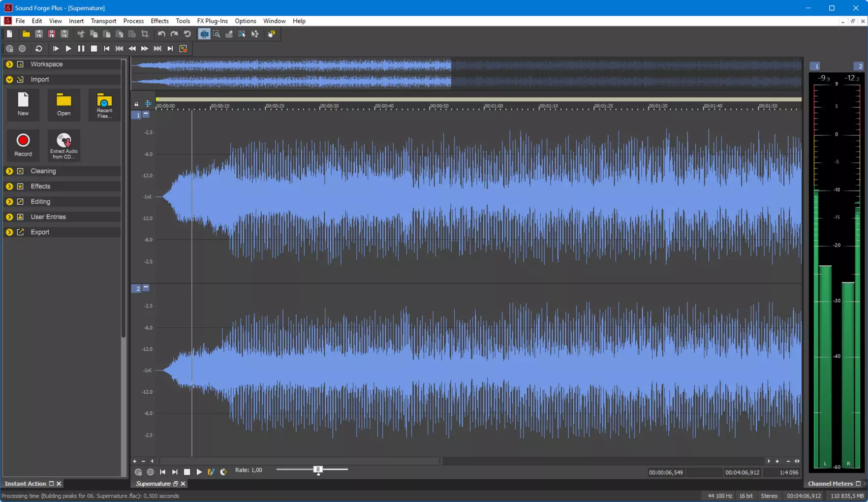
Task: Copy with the toolbar copy icon
Action: pyautogui.click(x=93, y=34)
